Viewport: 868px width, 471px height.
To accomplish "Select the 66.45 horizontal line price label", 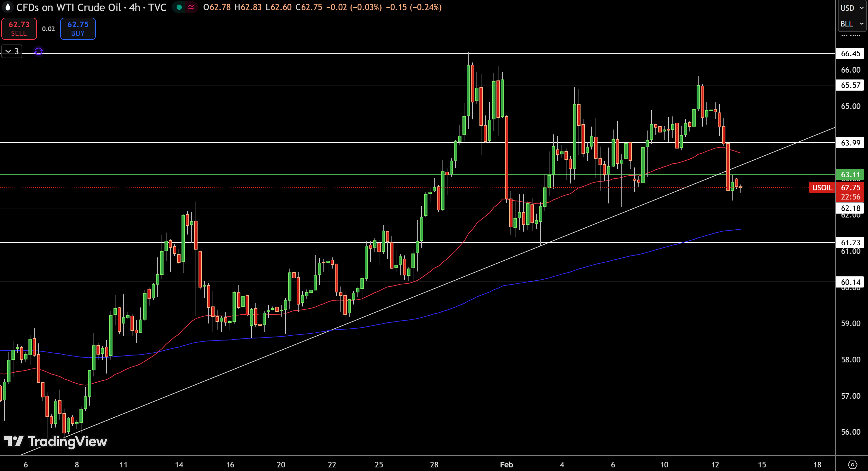I will [850, 53].
